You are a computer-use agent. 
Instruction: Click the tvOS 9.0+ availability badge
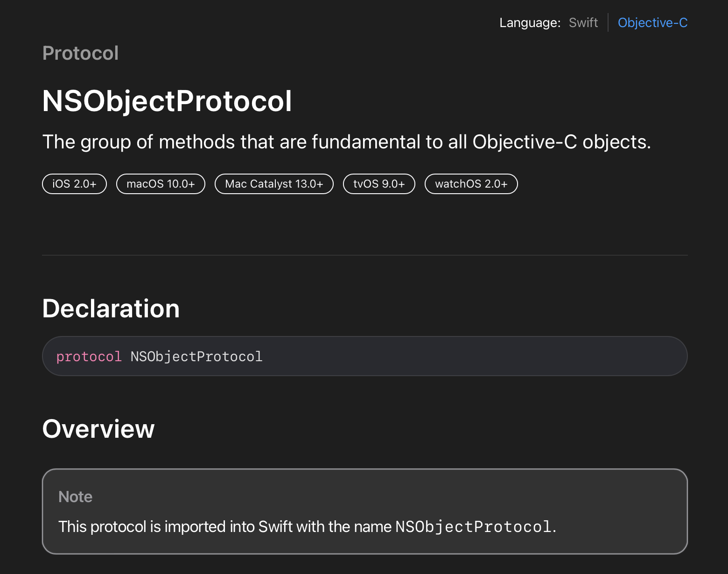[x=379, y=184]
